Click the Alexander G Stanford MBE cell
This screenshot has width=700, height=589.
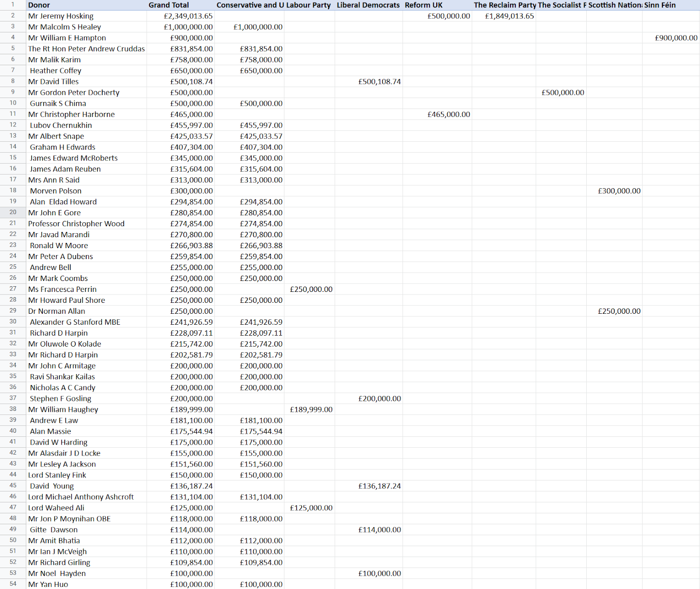86,323
